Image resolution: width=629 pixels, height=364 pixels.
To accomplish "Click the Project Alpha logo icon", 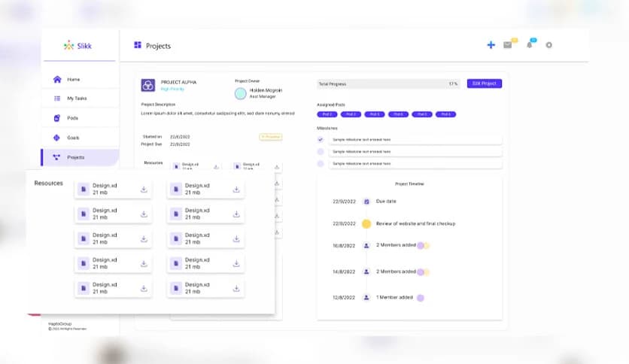I will (x=148, y=85).
